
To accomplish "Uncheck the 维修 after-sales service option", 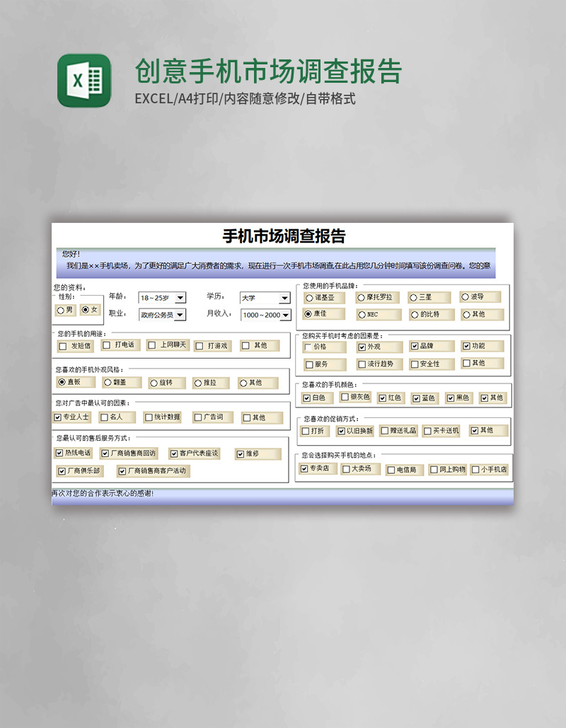I will pos(240,453).
